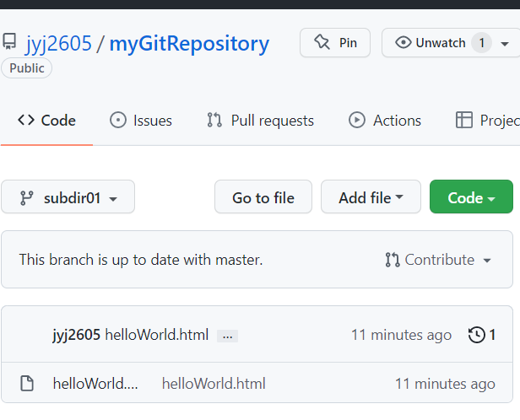Open file row commit message helloWorld.html

coord(214,384)
